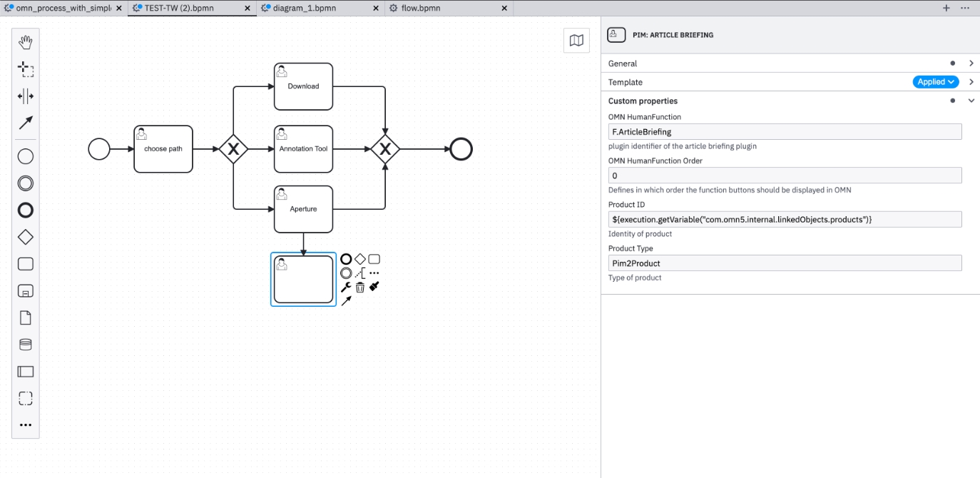Toggle the minimap
The height and width of the screenshot is (478, 980).
pyautogui.click(x=576, y=41)
